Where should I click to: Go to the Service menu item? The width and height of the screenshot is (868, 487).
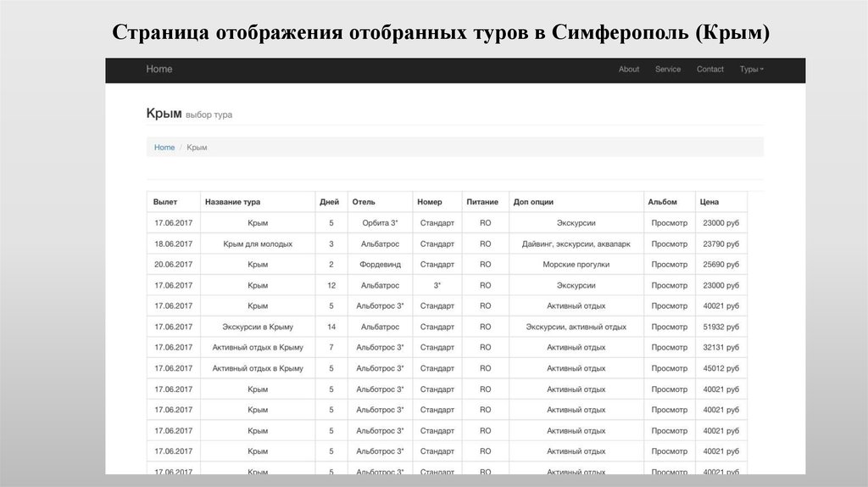point(668,70)
